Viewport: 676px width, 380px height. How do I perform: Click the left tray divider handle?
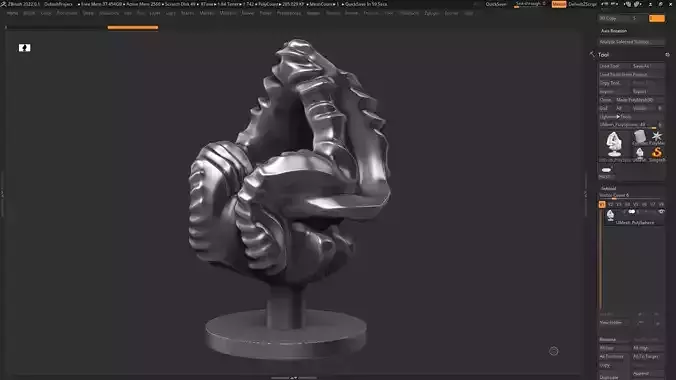point(2,194)
